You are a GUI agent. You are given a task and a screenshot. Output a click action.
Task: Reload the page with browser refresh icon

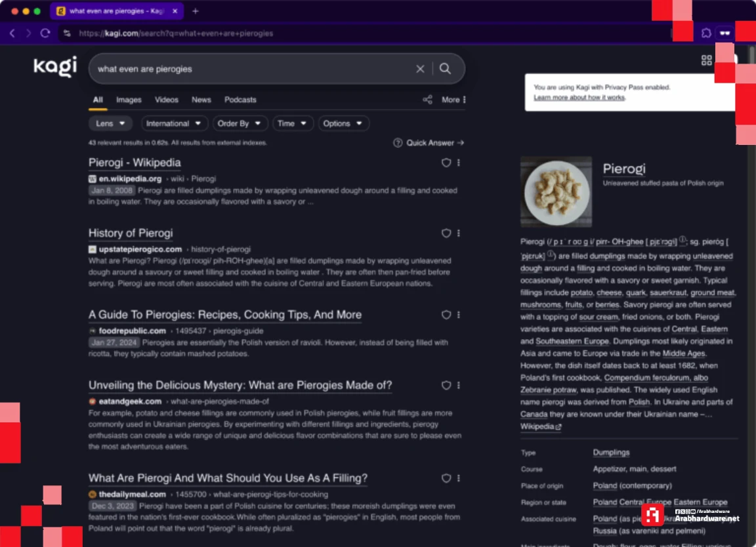tap(45, 33)
